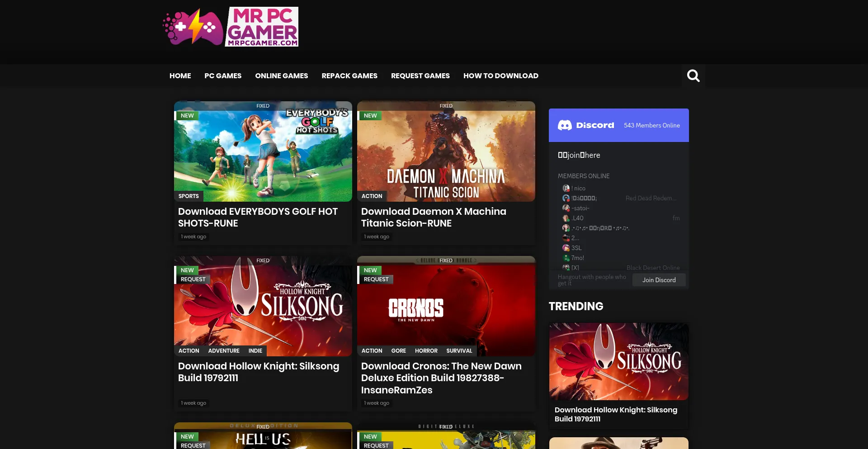Open Hollow Knight: Silksong Build post title in main grid
Image resolution: width=868 pixels, height=449 pixels.
pos(259,372)
